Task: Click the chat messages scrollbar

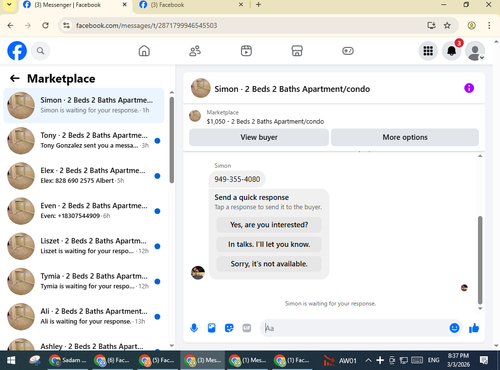Action: pyautogui.click(x=480, y=260)
